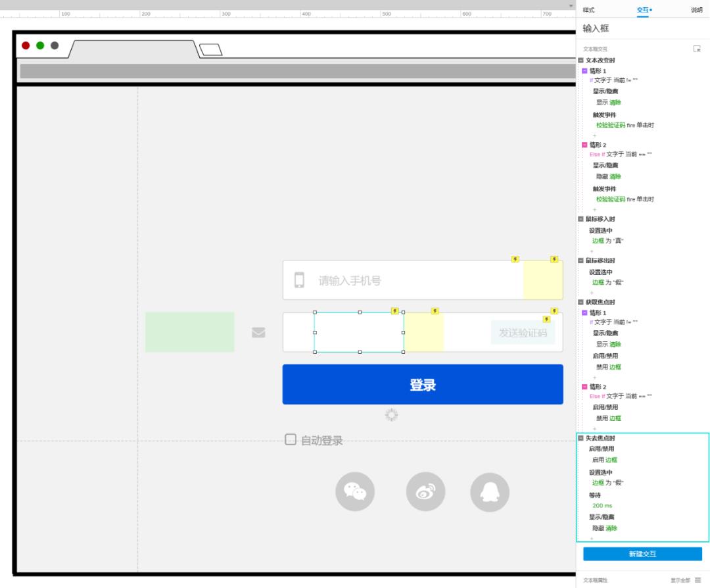Collapse the 鼠标移出时 event

[x=580, y=260]
